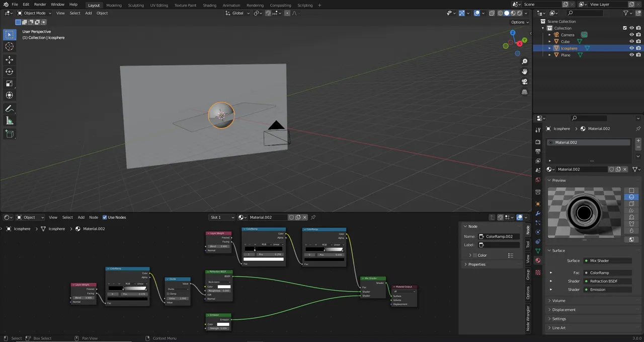Click the pan view hand icon
Viewport: 644px width, 342px height.
[x=524, y=72]
